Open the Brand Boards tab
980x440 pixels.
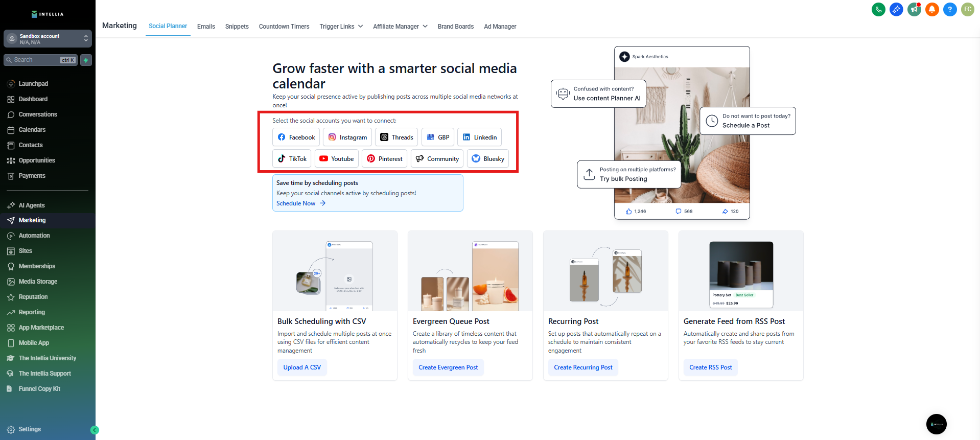(x=455, y=27)
